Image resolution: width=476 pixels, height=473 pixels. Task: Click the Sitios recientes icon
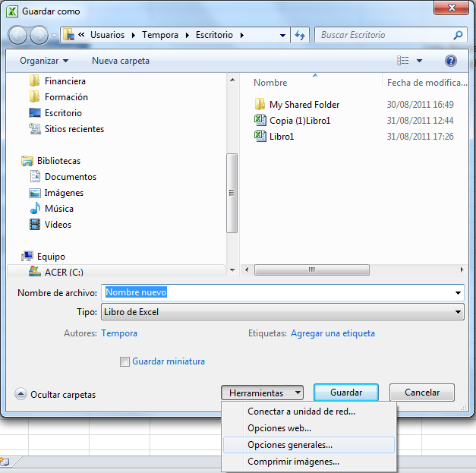point(35,129)
